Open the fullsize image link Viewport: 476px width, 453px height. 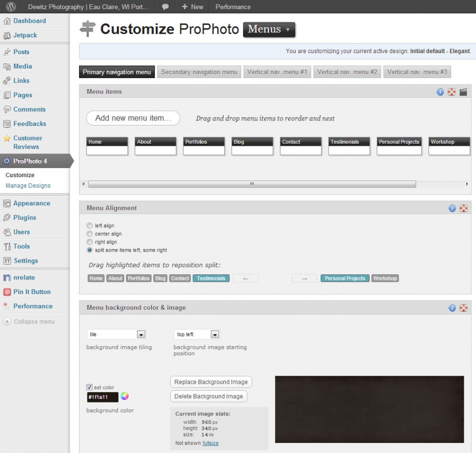tap(210, 443)
